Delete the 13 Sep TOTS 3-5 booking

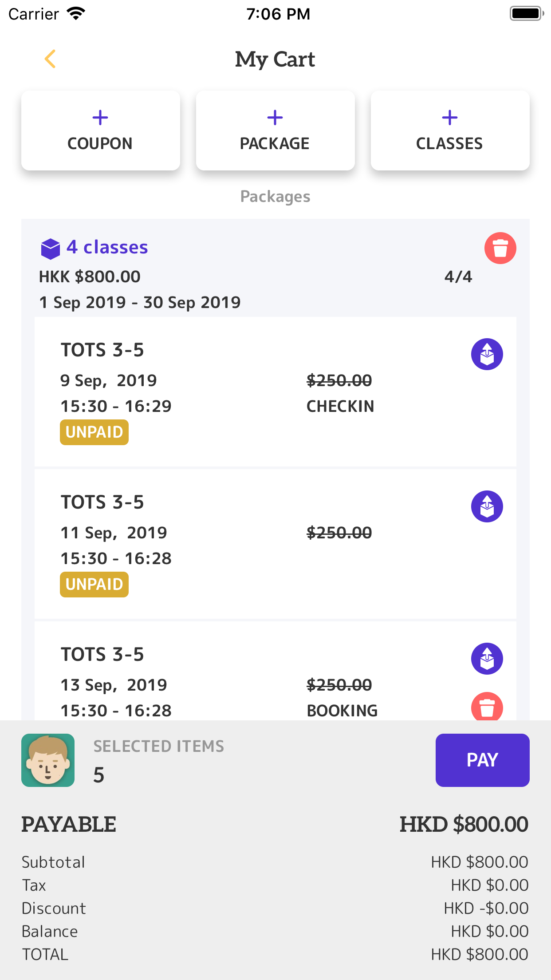[x=487, y=707]
